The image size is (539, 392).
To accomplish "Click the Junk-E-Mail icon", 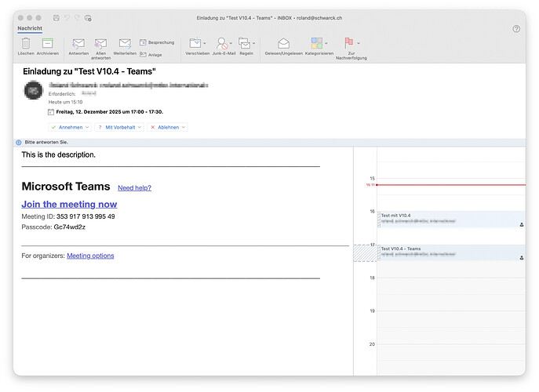I will tap(222, 43).
